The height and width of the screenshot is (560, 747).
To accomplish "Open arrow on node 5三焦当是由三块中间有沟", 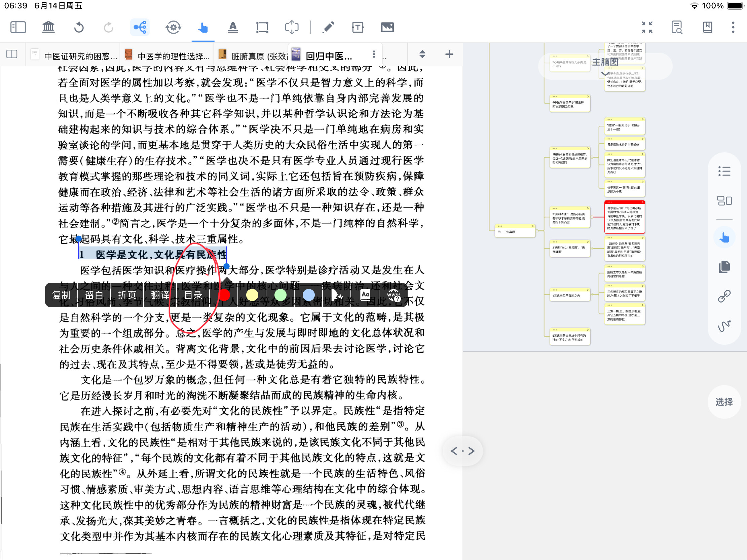I will (588, 330).
